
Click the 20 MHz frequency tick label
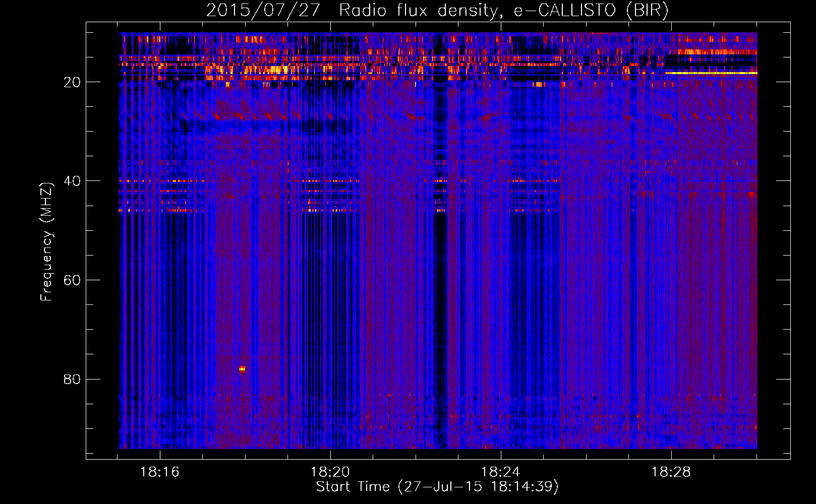(x=73, y=82)
